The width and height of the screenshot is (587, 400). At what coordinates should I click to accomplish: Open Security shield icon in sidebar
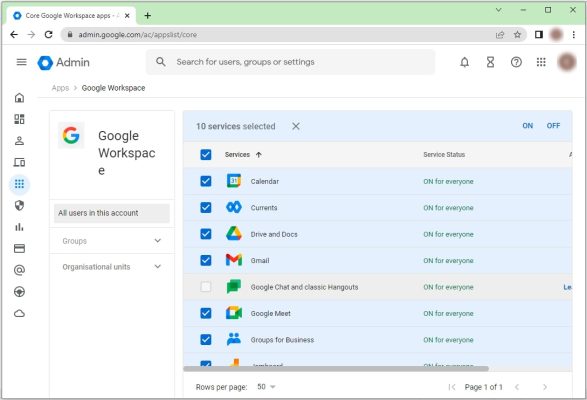[19, 205]
